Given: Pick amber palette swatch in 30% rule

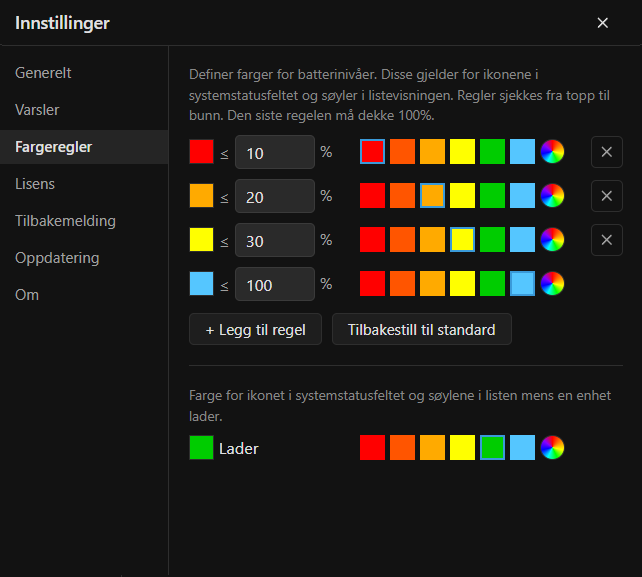Looking at the screenshot, I should pos(432,240).
